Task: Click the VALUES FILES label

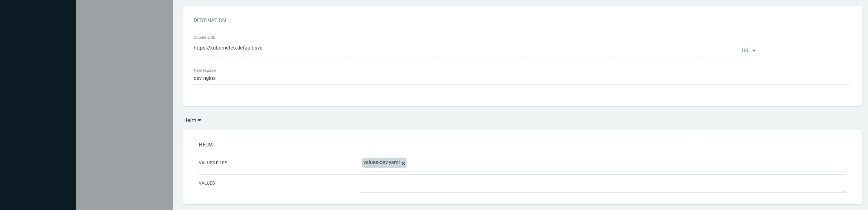Action: (x=213, y=163)
